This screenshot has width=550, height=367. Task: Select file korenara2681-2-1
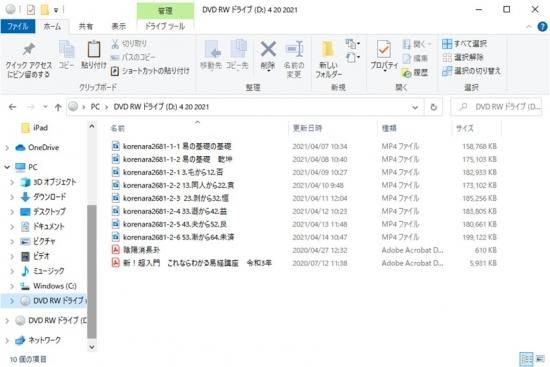(167, 172)
